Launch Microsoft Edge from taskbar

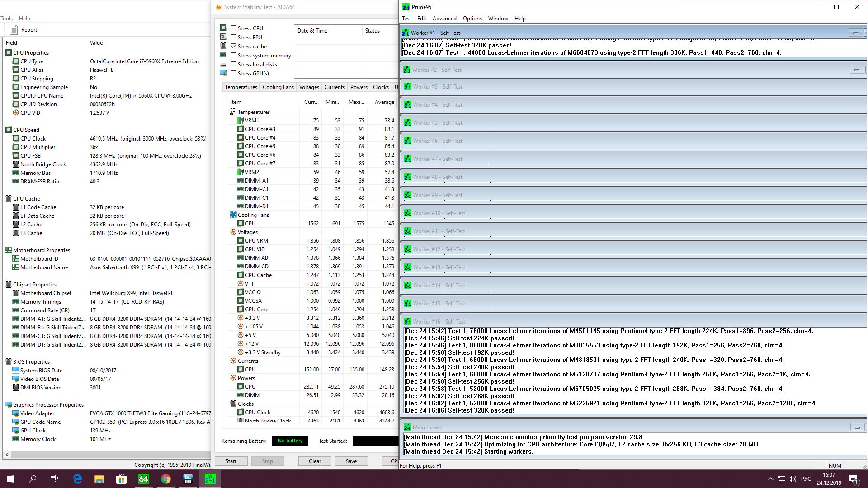(77, 479)
